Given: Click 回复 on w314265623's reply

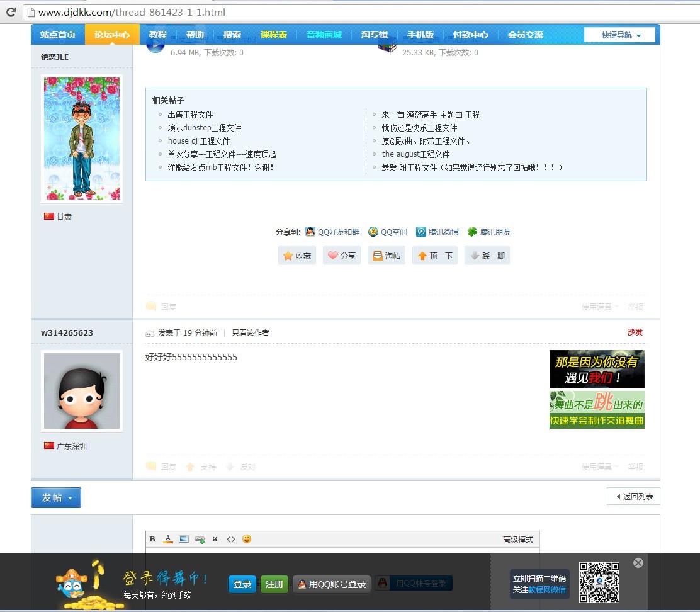Looking at the screenshot, I should [162, 467].
